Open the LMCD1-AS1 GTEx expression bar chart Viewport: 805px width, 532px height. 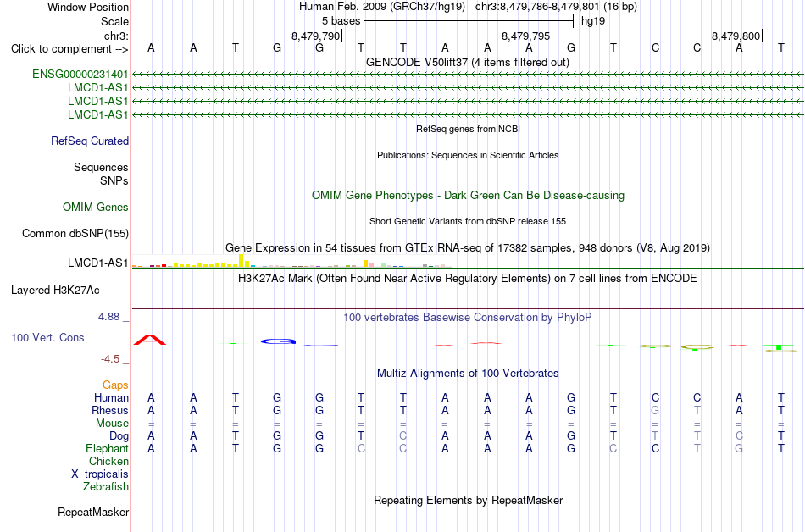[291, 261]
